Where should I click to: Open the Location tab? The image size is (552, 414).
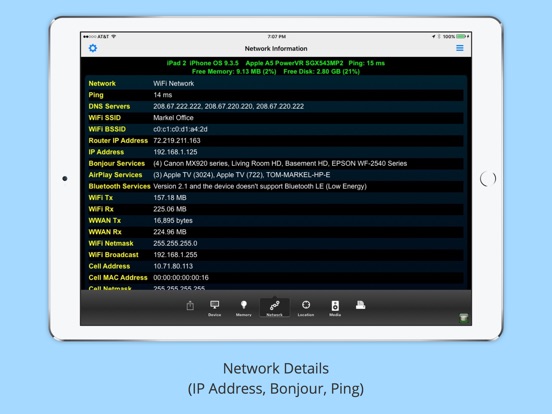(x=306, y=308)
